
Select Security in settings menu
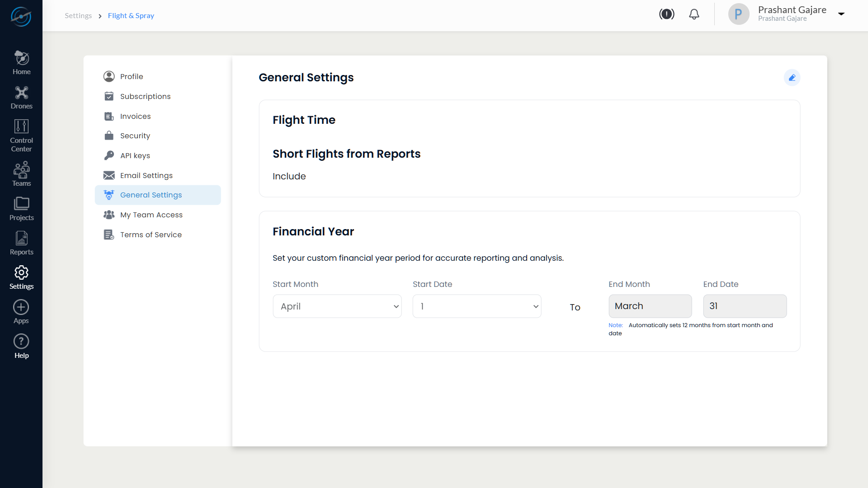coord(135,136)
